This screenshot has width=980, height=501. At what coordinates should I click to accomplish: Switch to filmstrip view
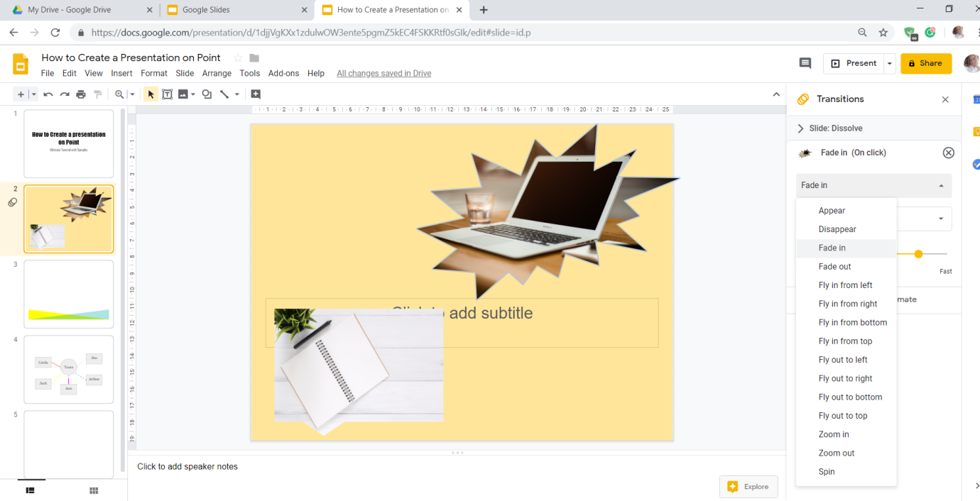tap(31, 490)
